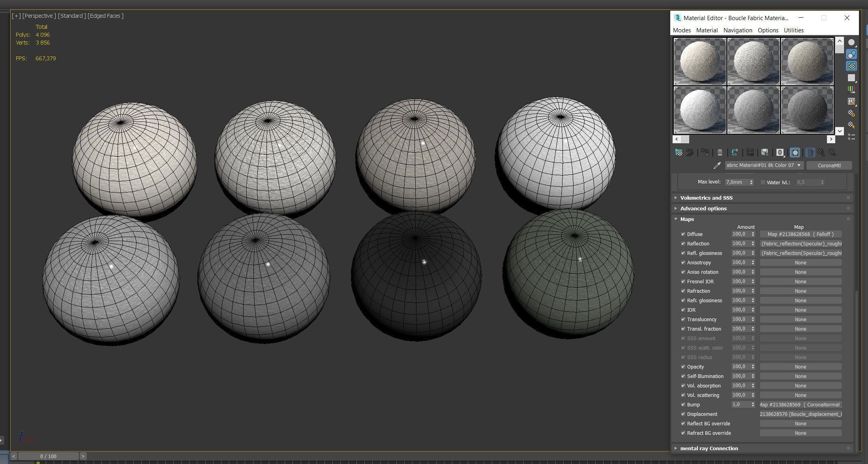Select the dark gray material sample sphere
This screenshot has width=868, height=464.
tap(807, 110)
